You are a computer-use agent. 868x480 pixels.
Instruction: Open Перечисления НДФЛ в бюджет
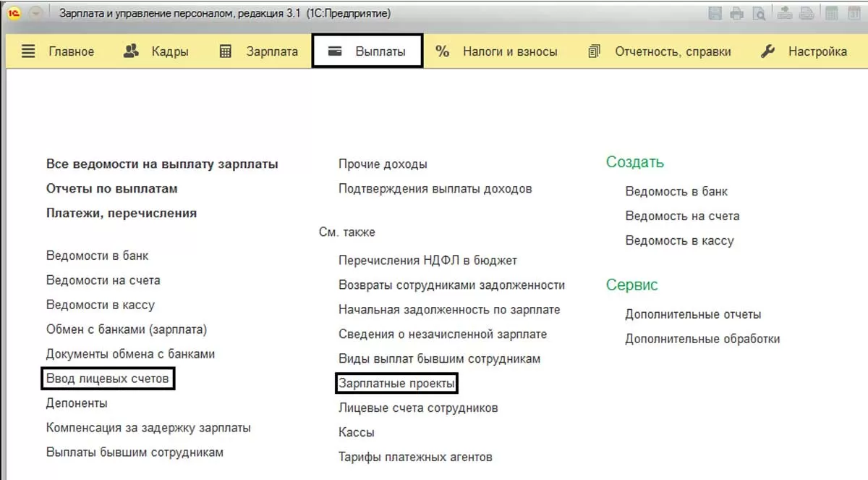427,260
